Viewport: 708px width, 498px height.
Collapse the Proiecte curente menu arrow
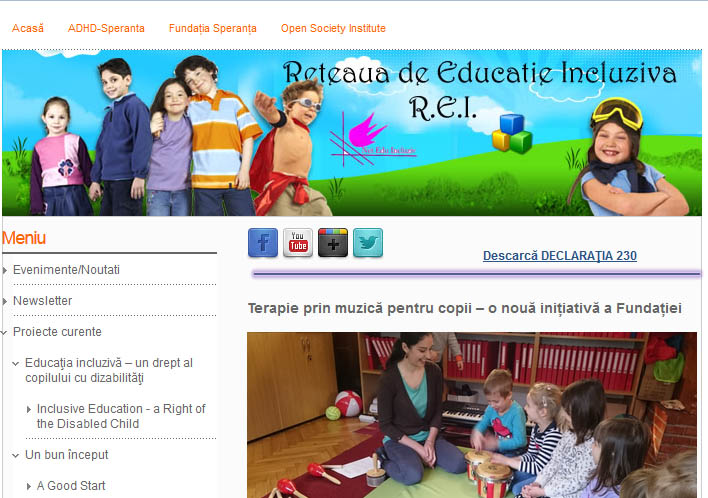pos(6,333)
